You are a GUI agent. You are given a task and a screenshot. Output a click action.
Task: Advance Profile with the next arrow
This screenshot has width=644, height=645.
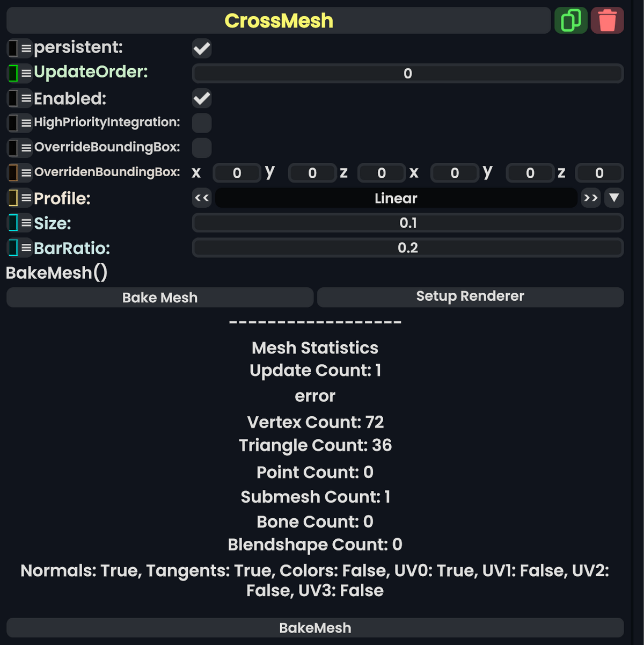point(590,198)
